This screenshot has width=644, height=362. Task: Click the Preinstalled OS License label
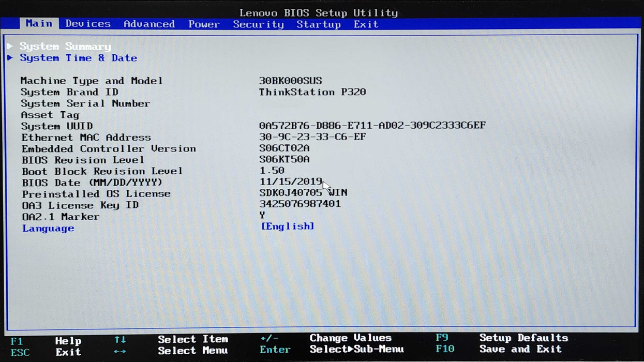point(96,194)
